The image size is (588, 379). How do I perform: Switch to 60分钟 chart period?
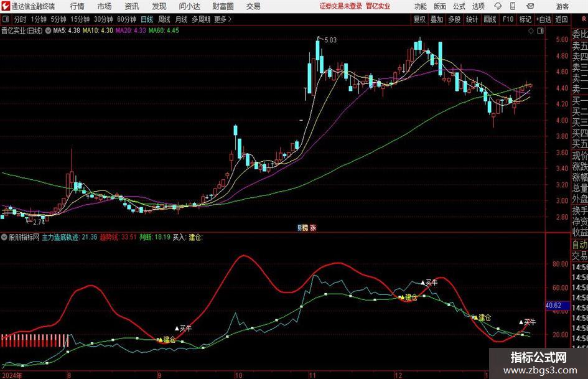point(126,19)
